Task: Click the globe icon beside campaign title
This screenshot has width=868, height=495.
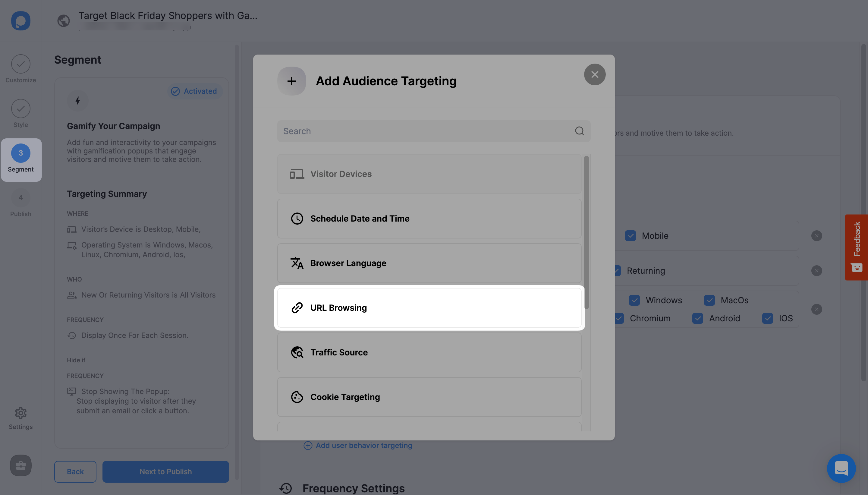Action: click(64, 21)
